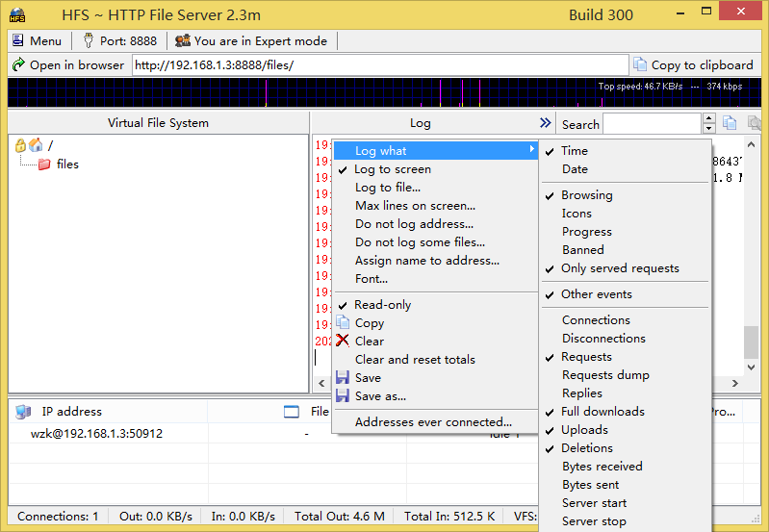Screen dimensions: 769x532
Task: Click the log scroll up arrow
Action: 751,144
